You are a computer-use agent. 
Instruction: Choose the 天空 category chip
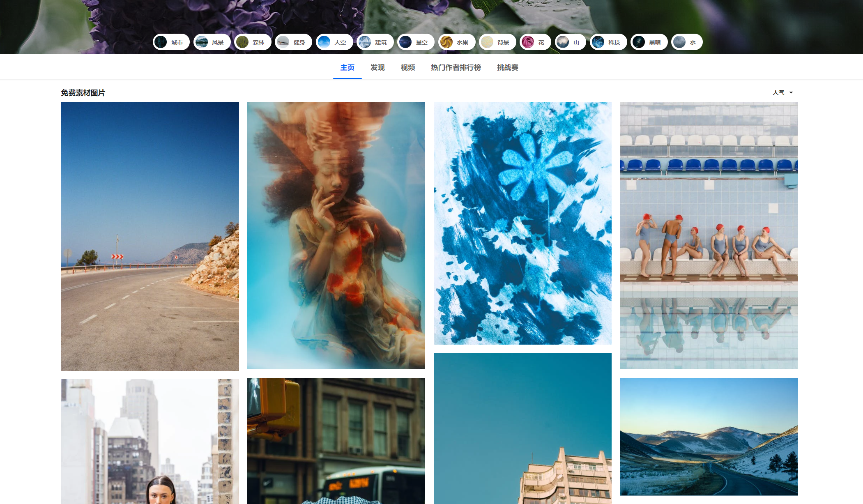point(334,42)
